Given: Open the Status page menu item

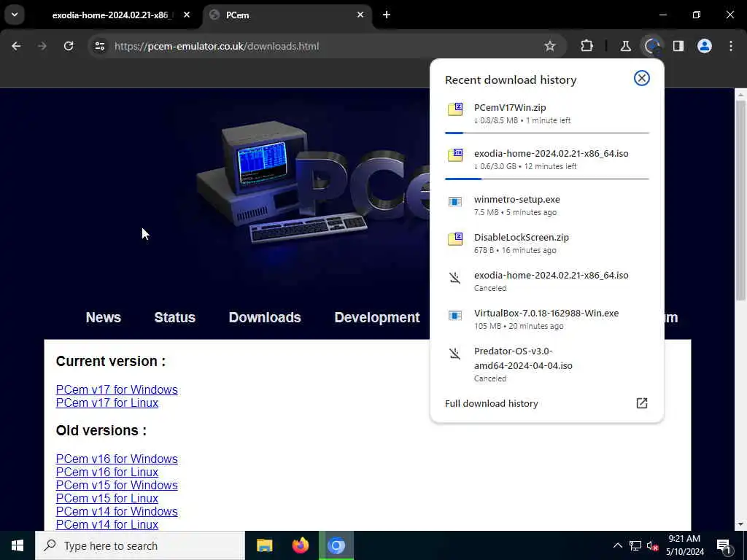Looking at the screenshot, I should pyautogui.click(x=175, y=317).
